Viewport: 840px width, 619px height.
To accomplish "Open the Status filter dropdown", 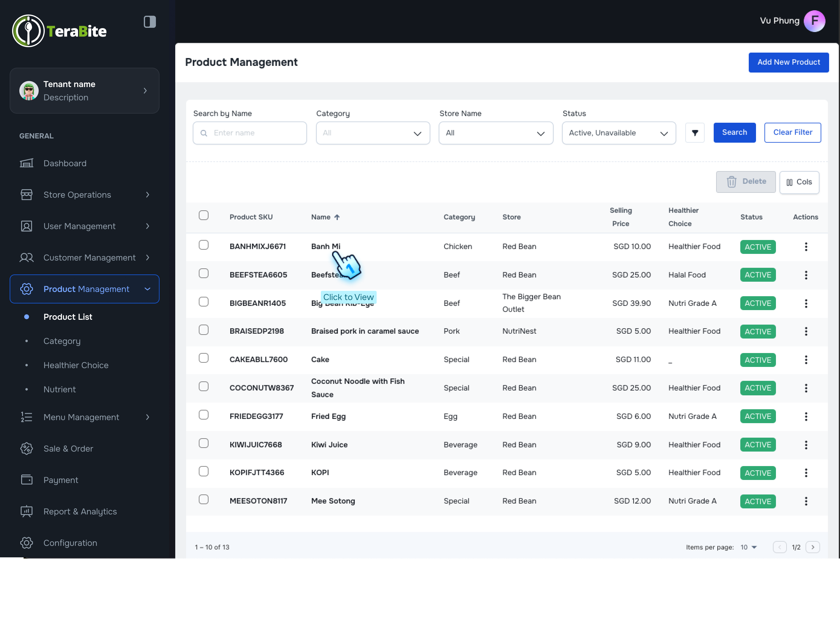I will [619, 133].
